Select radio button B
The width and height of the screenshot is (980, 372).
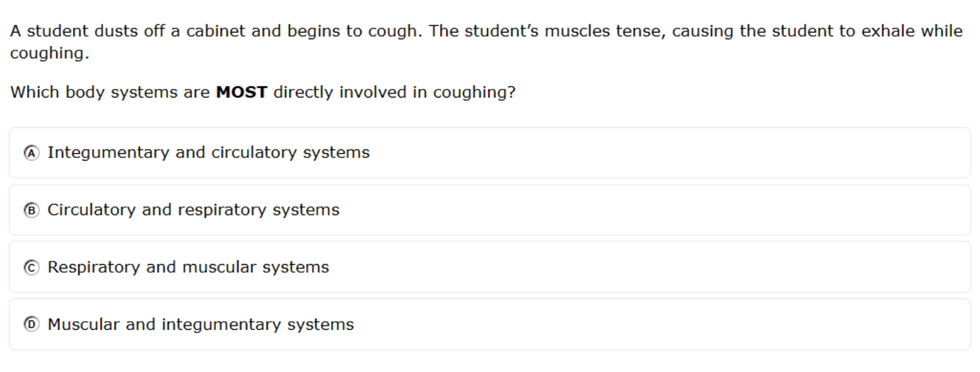point(31,210)
